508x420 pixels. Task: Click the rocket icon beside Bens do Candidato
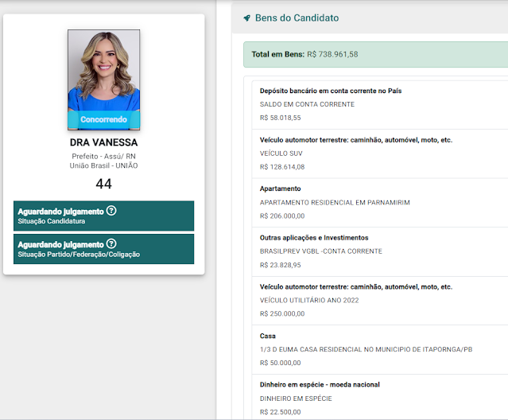(x=247, y=18)
